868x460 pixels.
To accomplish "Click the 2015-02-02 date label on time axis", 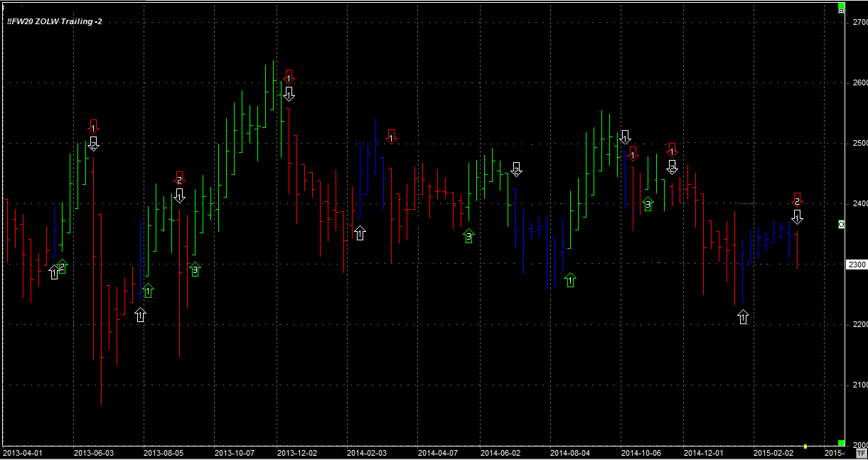I will 773,452.
